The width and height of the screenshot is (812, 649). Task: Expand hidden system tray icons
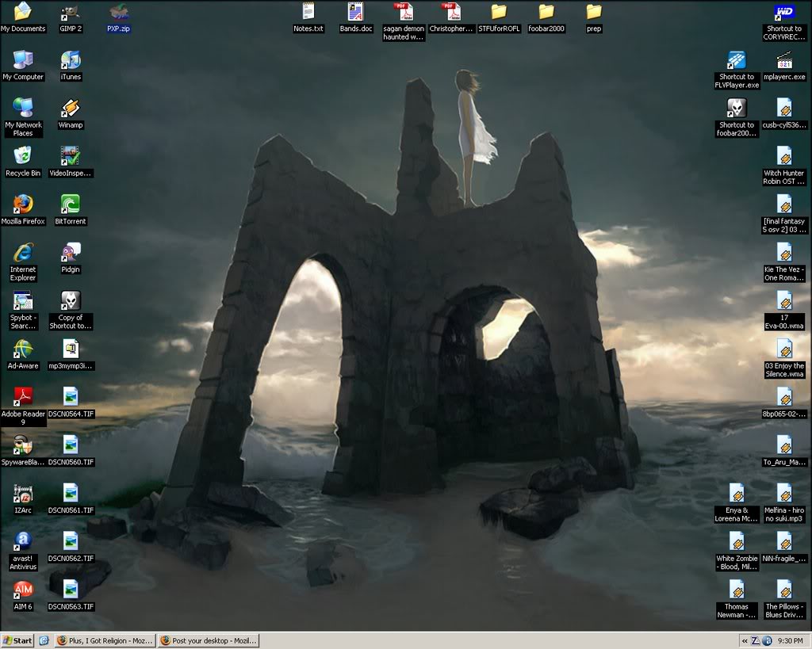pos(745,641)
